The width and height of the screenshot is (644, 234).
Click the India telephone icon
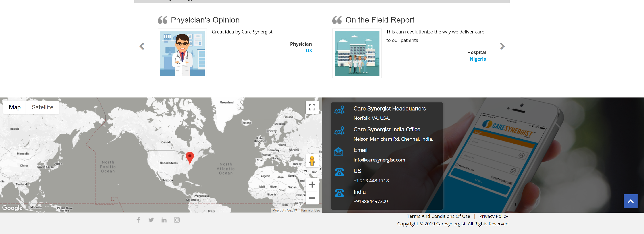pos(339,193)
